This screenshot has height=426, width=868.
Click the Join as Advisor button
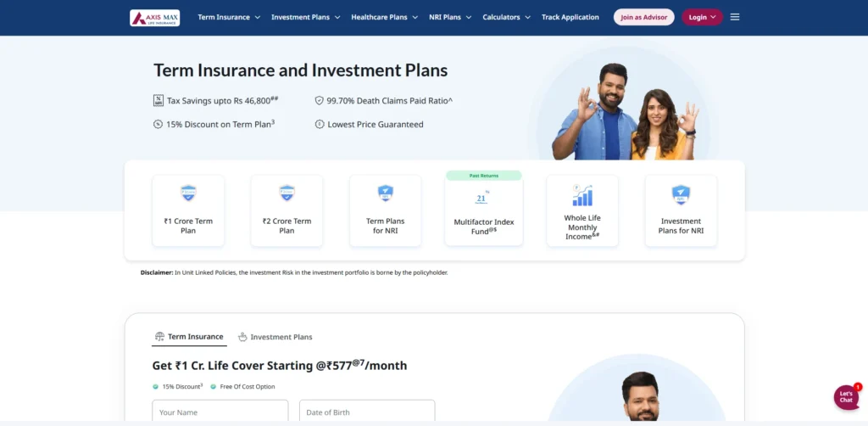(644, 17)
